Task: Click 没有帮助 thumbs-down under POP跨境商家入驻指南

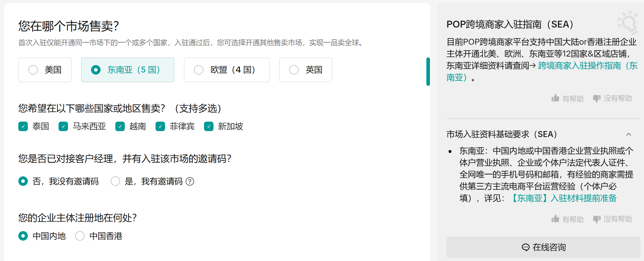Action: pos(612,98)
